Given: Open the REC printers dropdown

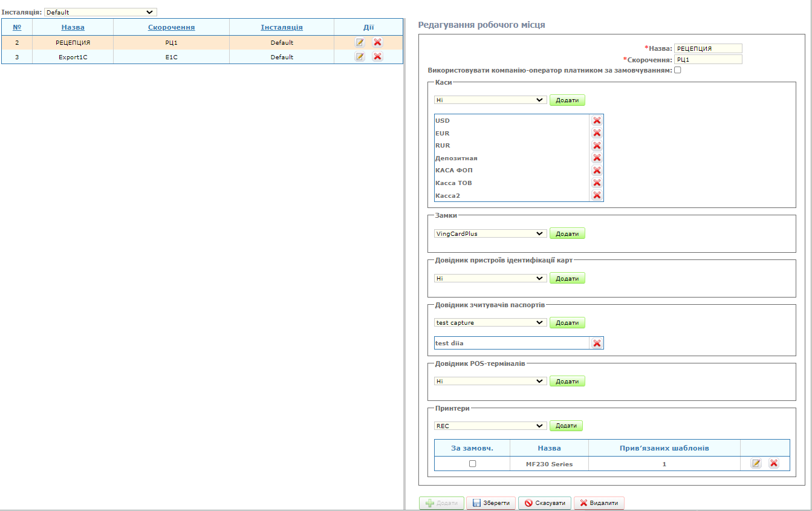Looking at the screenshot, I should coord(490,426).
